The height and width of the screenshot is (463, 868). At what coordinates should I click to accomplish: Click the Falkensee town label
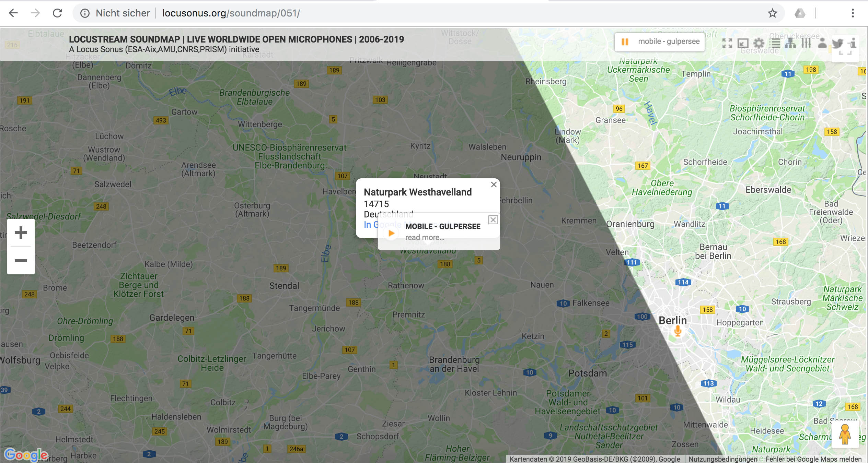click(591, 303)
